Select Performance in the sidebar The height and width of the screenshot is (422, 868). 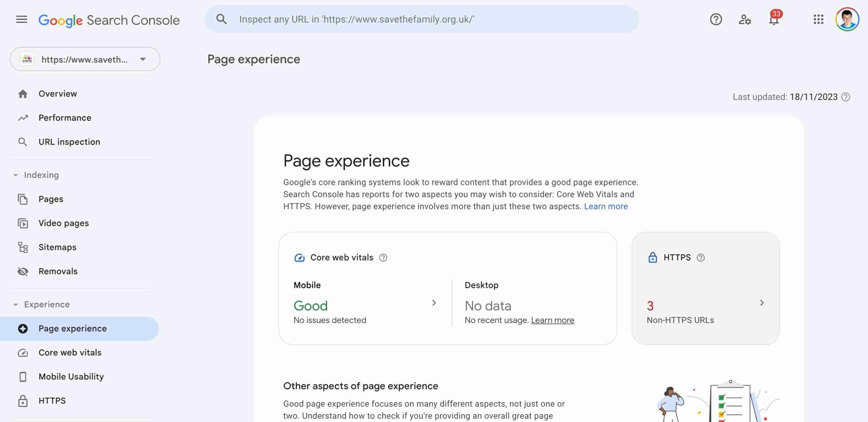coord(65,118)
